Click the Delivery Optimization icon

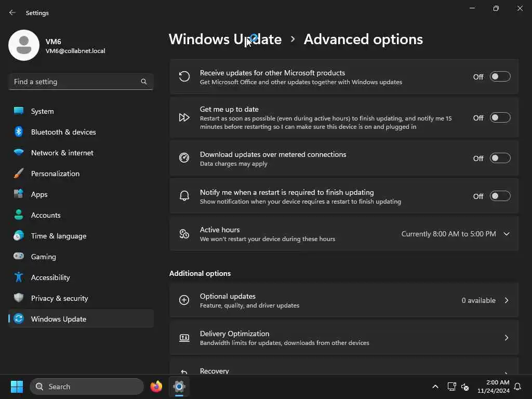tap(184, 338)
